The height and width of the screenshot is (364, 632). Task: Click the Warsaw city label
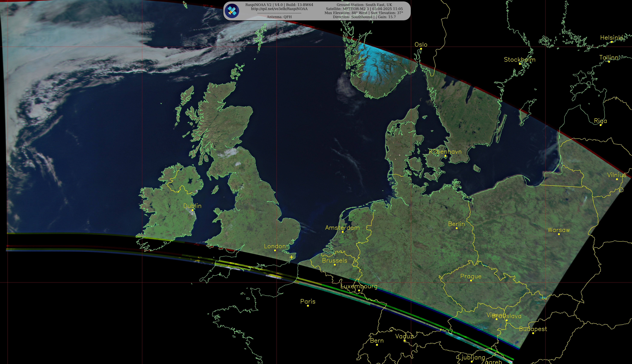[x=558, y=230]
